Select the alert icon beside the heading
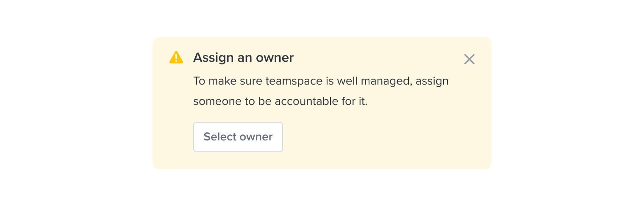 point(176,58)
